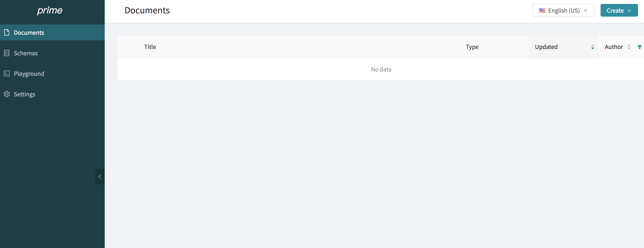Viewport: 644px width, 248px height.
Task: Select Schemas from the sidebar menu
Action: tap(25, 53)
